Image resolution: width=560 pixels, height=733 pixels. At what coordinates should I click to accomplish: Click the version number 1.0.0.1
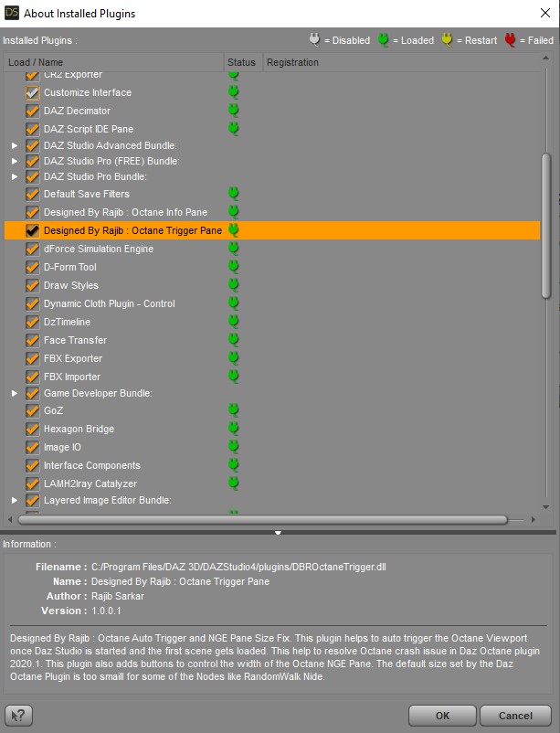106,611
